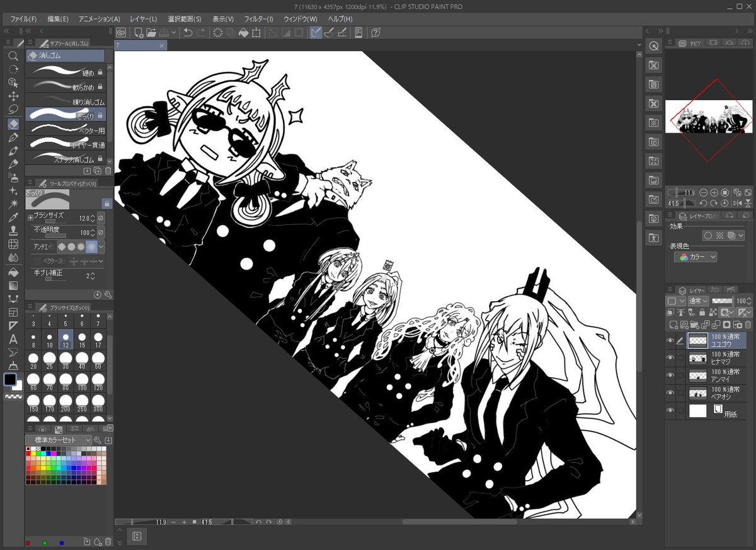
Task: Select the ヒナマジ layer thumbnail
Action: 697,358
